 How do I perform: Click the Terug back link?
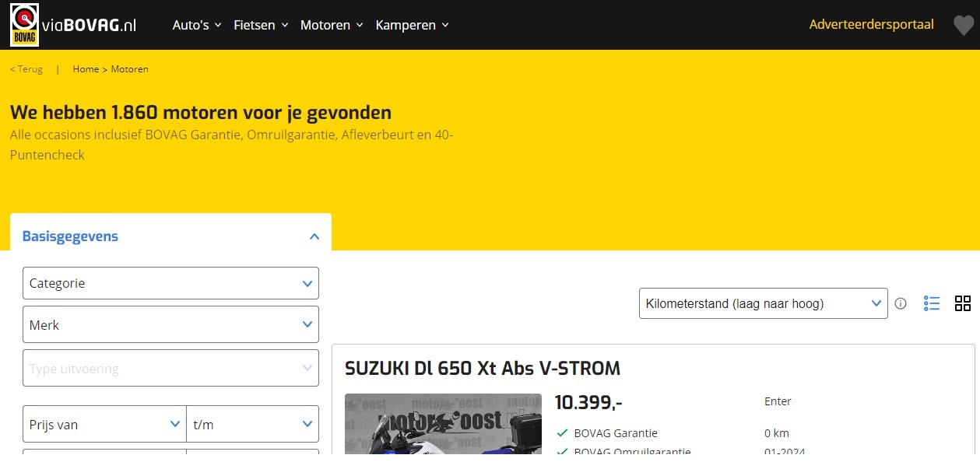pyautogui.click(x=26, y=69)
